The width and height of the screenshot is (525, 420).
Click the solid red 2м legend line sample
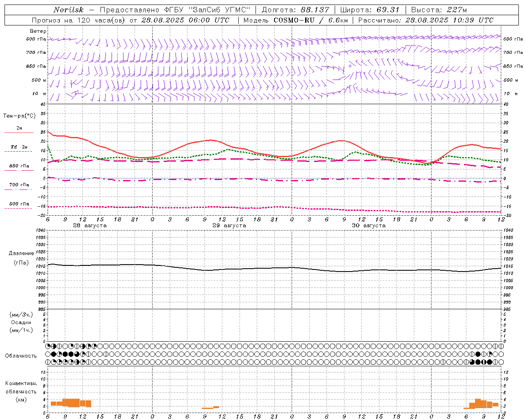pyautogui.click(x=19, y=132)
